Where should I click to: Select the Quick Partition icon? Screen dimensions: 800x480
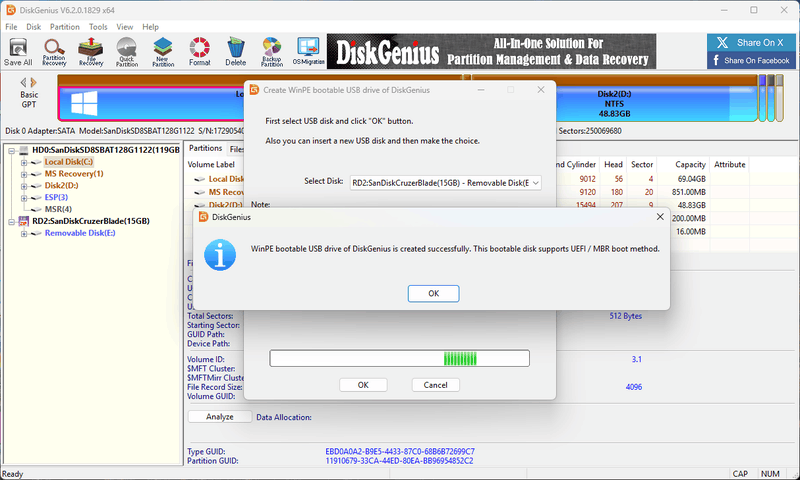click(127, 52)
